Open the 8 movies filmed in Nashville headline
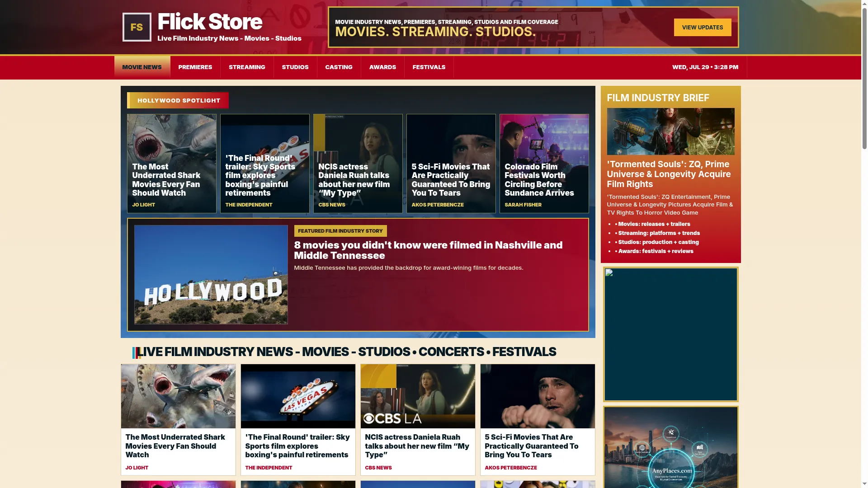 pyautogui.click(x=428, y=250)
